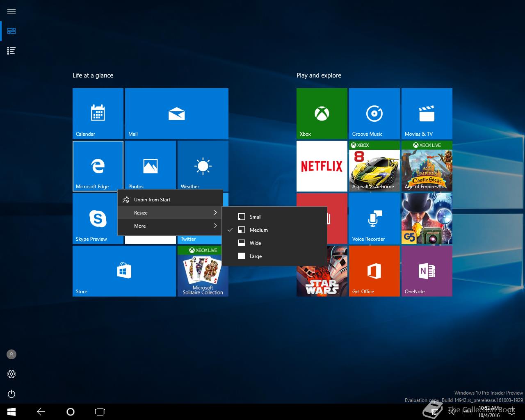Open the Store tile
Viewport: 525px width, 420px height.
(124, 271)
